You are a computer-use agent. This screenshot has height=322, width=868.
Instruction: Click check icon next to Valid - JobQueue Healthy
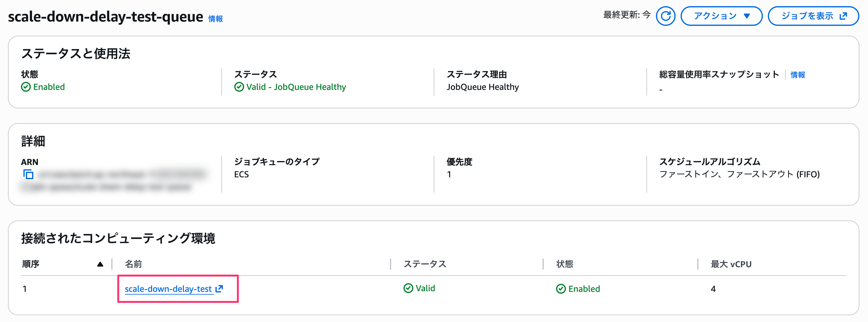point(239,87)
